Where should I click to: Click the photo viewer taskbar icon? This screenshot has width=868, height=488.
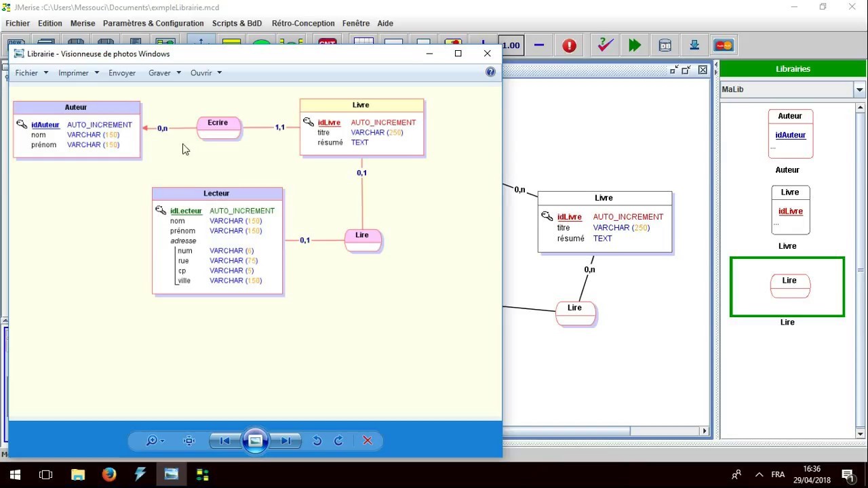(171, 474)
